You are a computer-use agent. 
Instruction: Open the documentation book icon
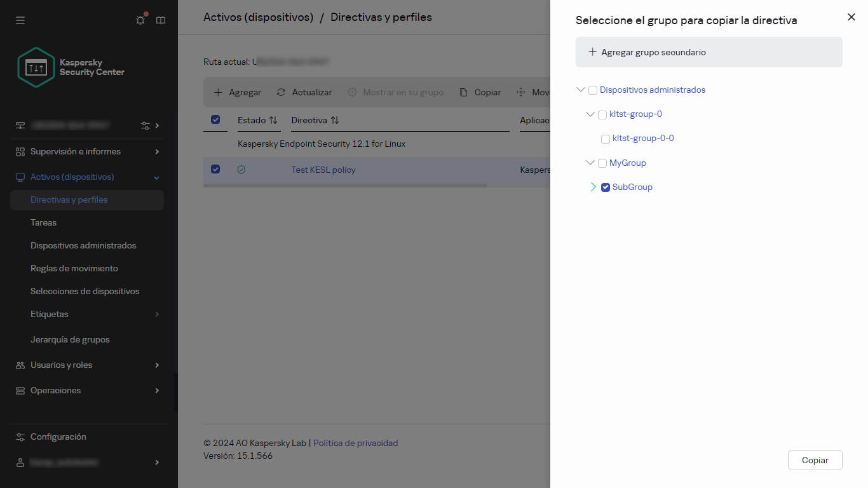tap(161, 20)
